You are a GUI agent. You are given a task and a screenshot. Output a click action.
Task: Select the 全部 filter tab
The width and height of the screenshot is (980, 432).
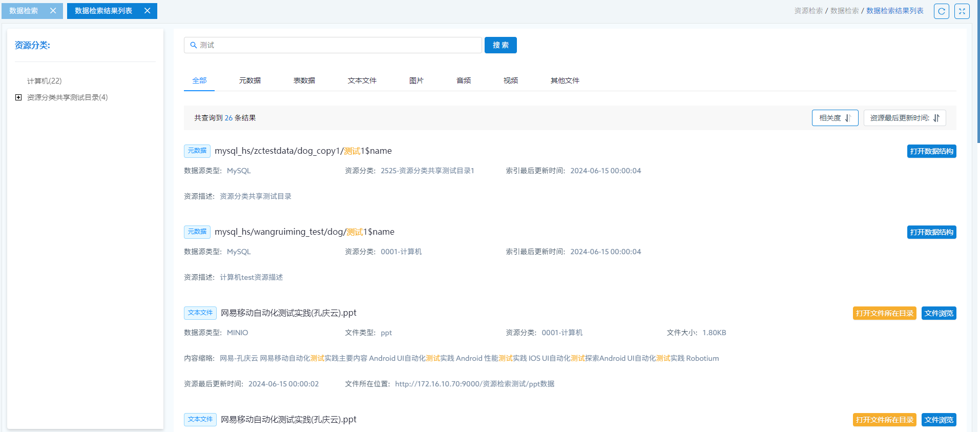click(199, 80)
